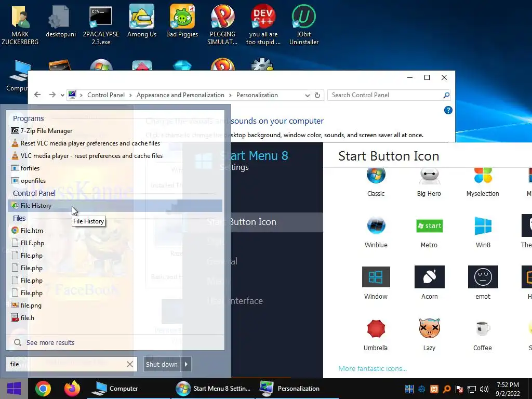Select the Win8 start button icon

pyautogui.click(x=483, y=225)
